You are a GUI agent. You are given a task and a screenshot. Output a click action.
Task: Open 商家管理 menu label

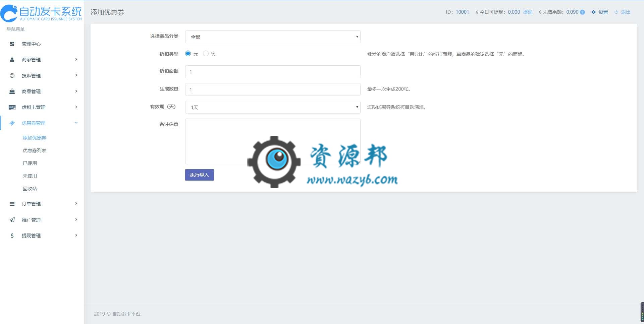point(31,60)
